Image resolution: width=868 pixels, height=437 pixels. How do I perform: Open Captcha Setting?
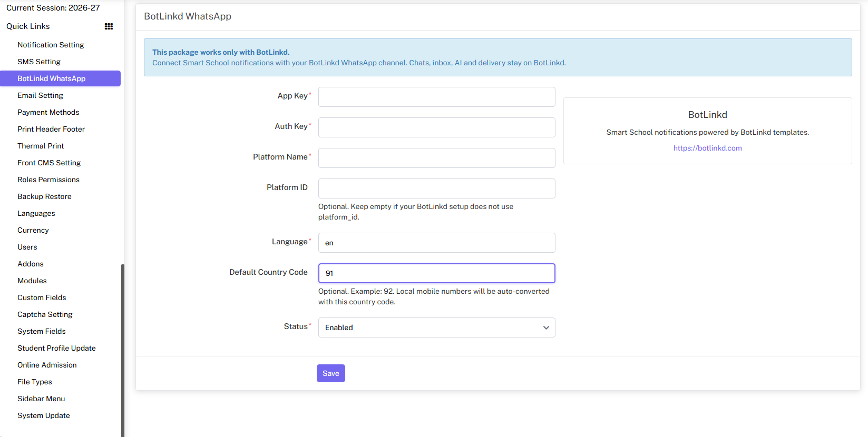pos(45,314)
